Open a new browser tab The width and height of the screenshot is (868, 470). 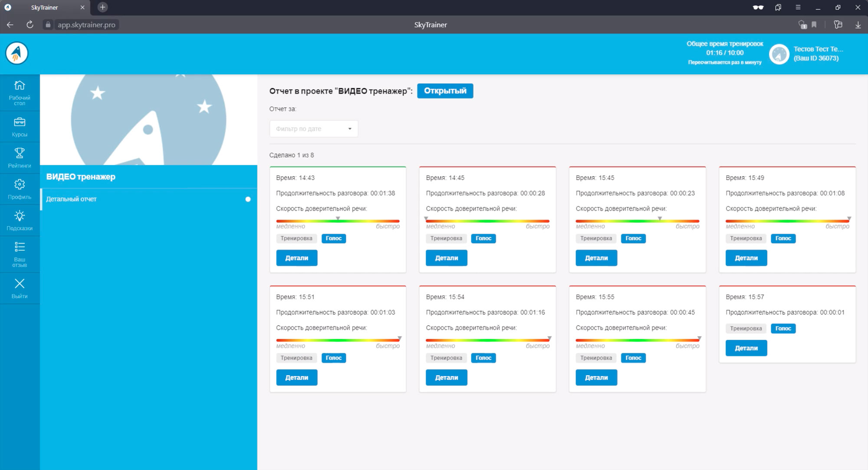[102, 7]
